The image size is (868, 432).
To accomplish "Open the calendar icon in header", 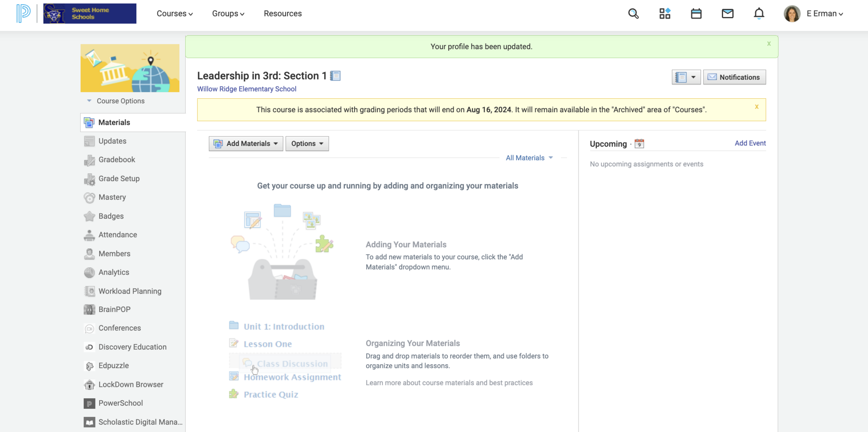I will coord(696,14).
